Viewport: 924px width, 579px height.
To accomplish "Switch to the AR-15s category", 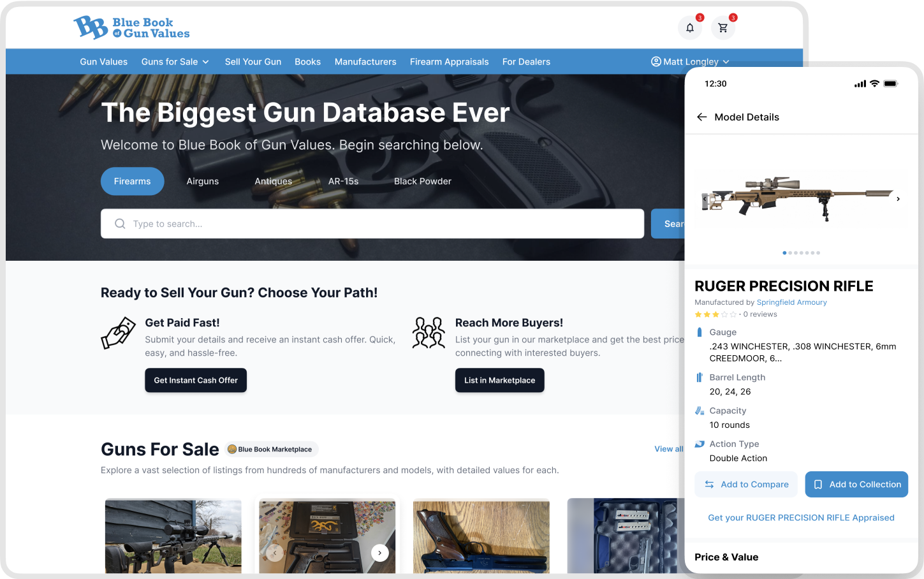I will pos(343,182).
